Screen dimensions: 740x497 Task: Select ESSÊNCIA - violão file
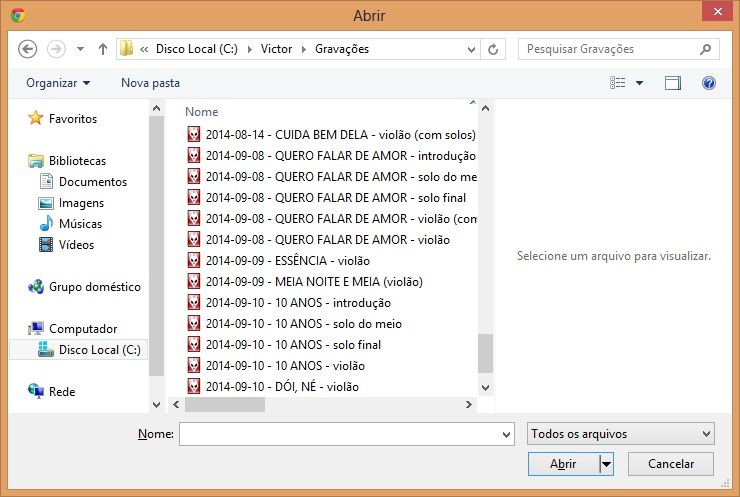click(278, 261)
